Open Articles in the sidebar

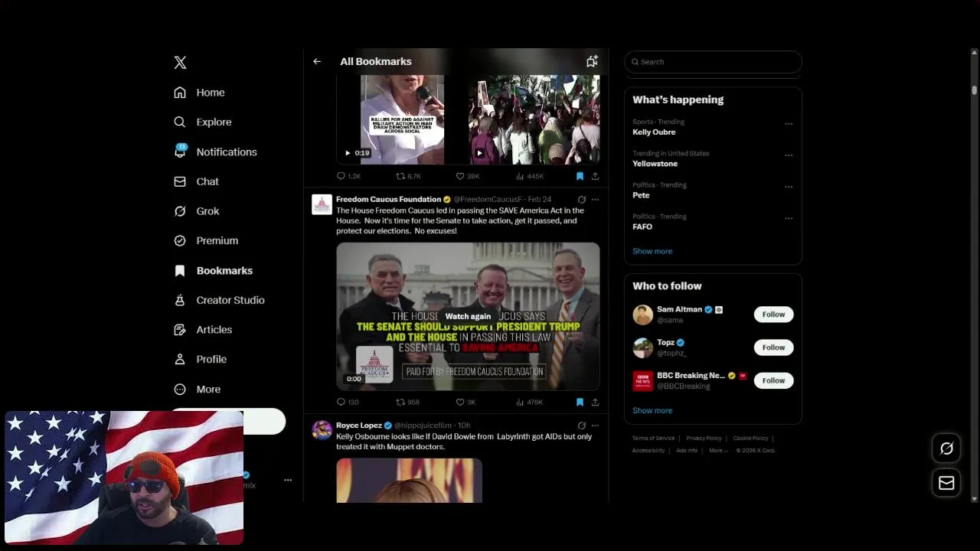[203, 330]
